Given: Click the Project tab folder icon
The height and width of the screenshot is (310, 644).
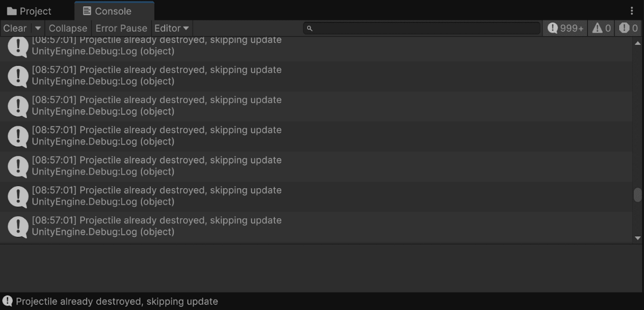Looking at the screenshot, I should coord(12,11).
